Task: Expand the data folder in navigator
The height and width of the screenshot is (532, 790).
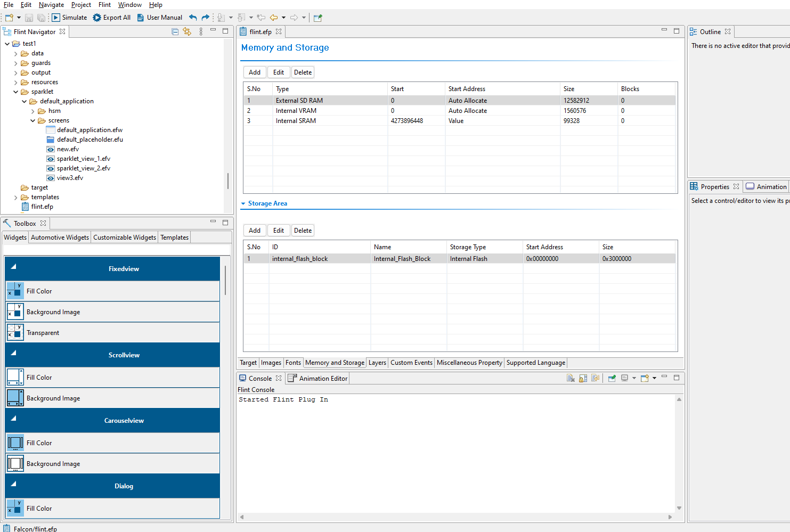Action: [15, 53]
